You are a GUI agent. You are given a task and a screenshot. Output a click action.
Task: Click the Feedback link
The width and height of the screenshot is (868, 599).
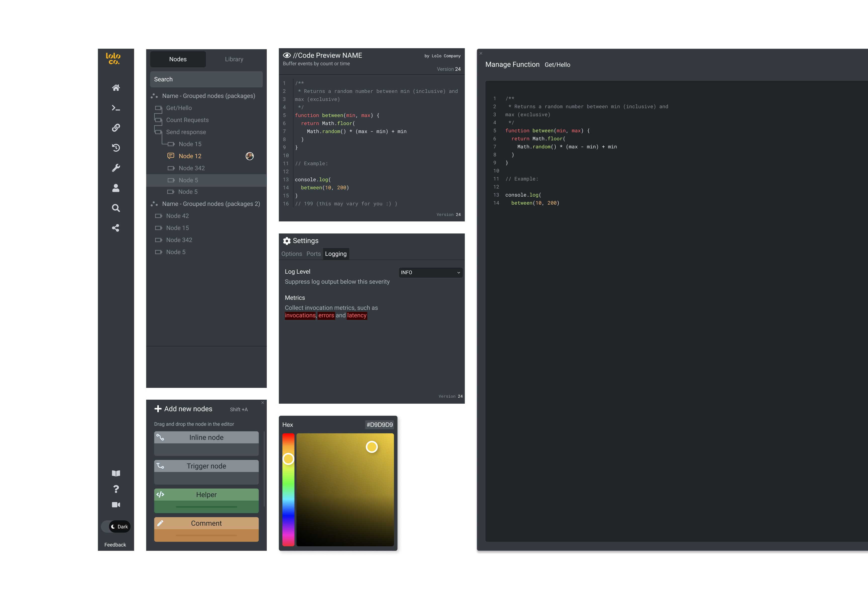(115, 545)
